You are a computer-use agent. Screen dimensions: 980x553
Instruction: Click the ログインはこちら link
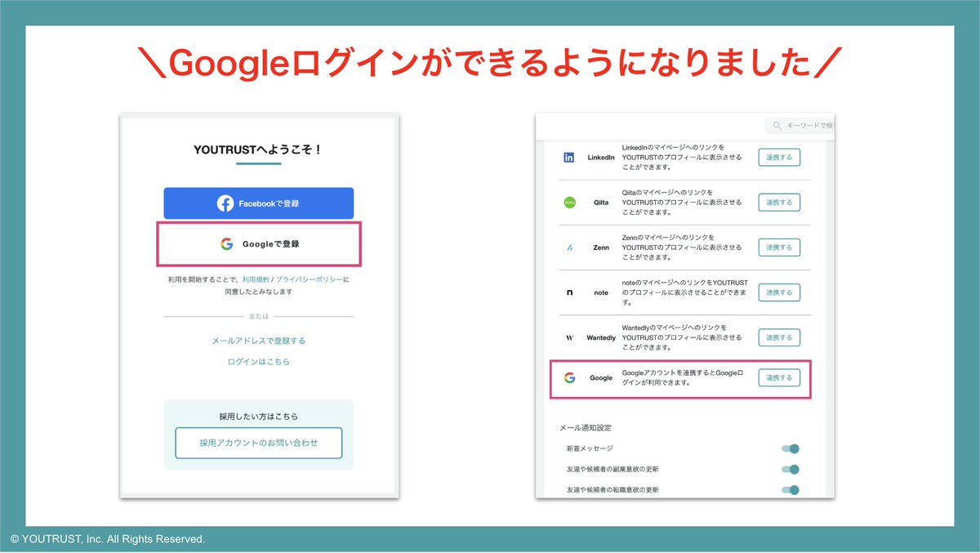click(258, 360)
